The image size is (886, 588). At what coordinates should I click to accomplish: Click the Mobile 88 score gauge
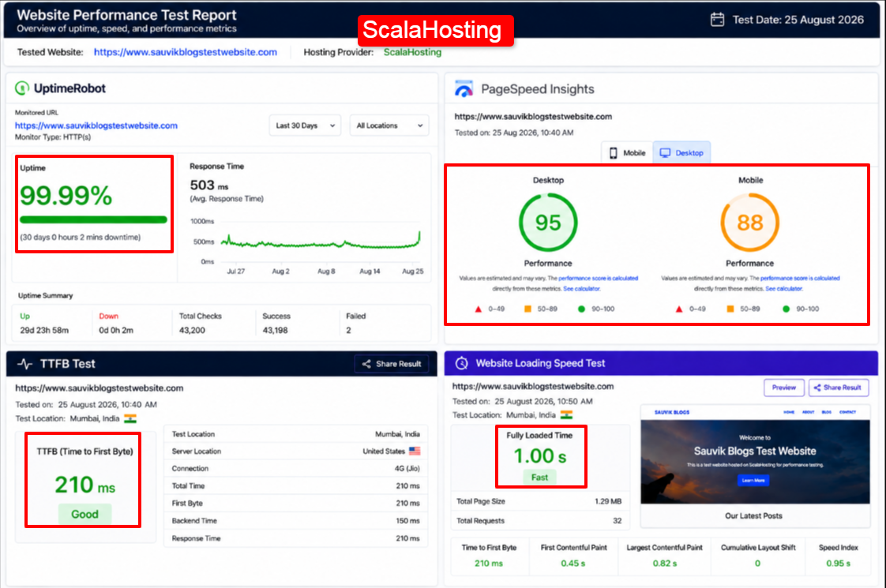point(750,223)
